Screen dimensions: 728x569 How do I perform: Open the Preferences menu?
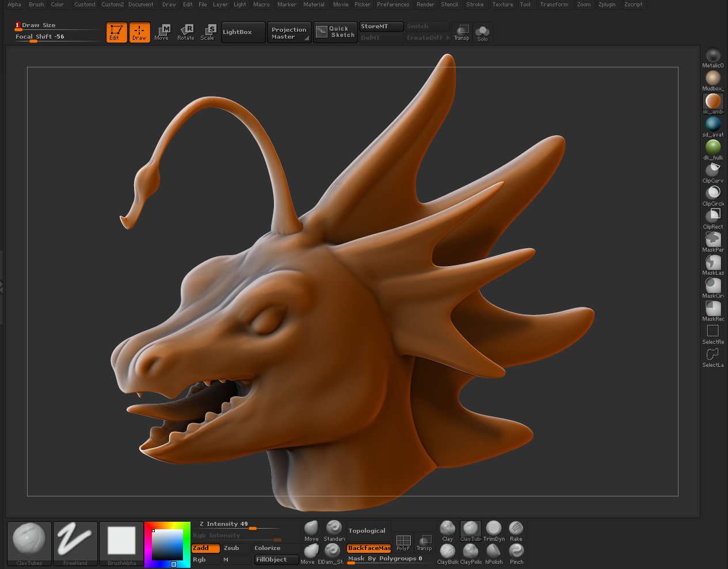click(393, 5)
